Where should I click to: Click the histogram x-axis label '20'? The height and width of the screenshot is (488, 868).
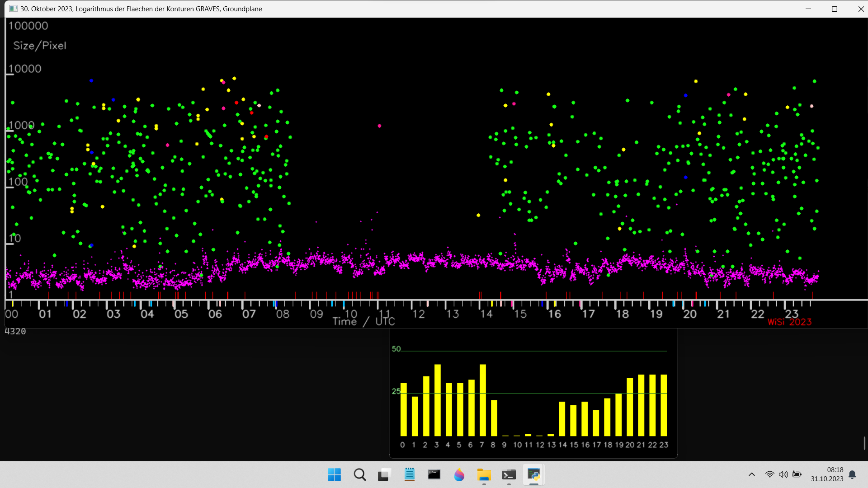(630, 445)
